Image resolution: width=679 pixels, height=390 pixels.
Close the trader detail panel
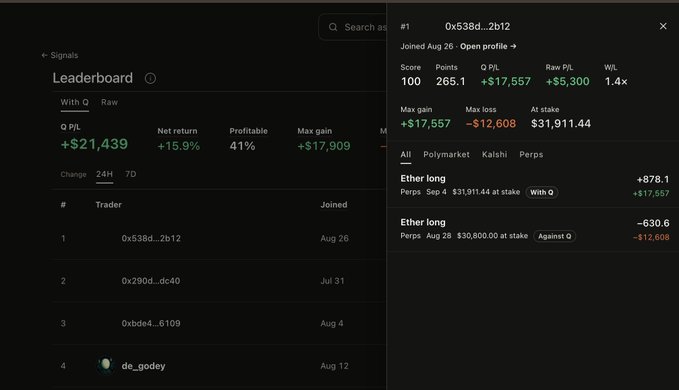coord(663,26)
